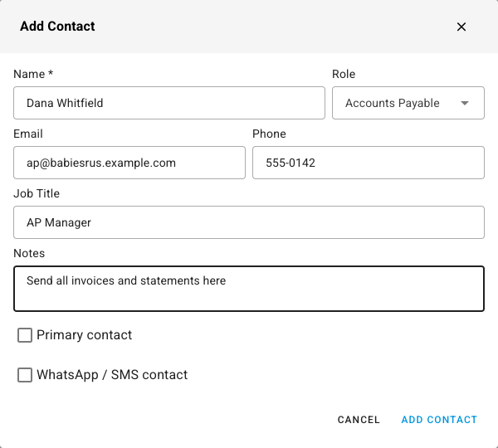Focus the Phone field showing 555-0142
The width and height of the screenshot is (498, 448).
point(369,163)
